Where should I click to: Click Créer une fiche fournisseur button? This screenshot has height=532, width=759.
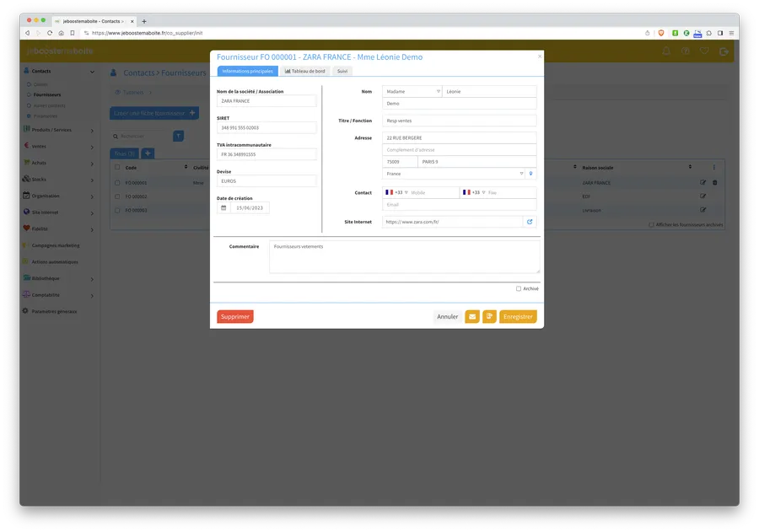tap(154, 113)
